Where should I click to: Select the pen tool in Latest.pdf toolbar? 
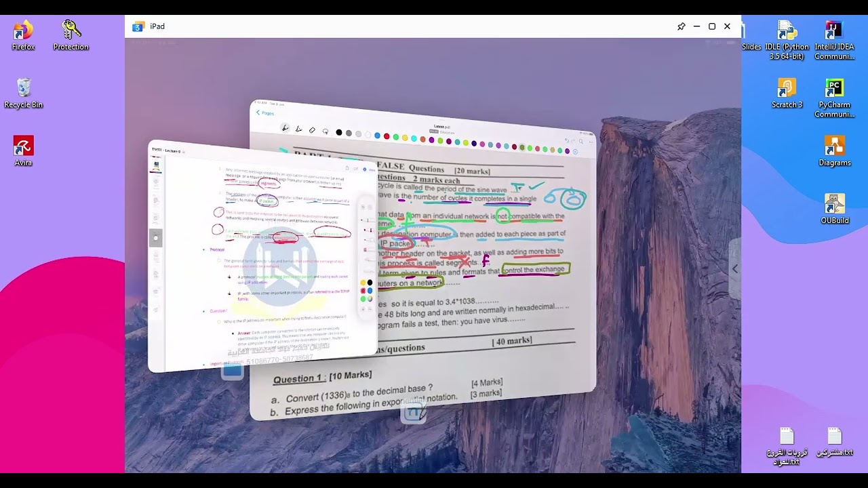(285, 128)
